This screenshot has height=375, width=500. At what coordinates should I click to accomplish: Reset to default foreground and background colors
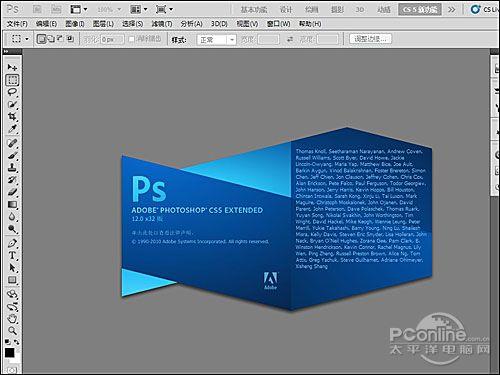pos(7,342)
